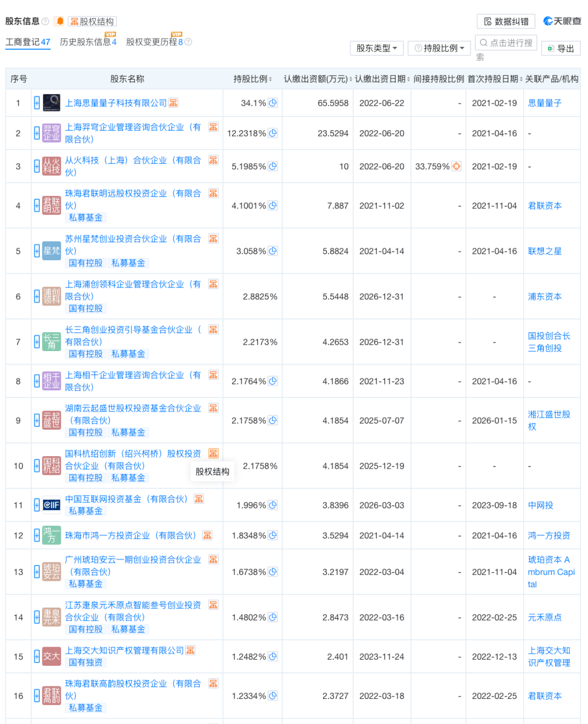588x724 pixels.
Task: Sort by 持股比例 column header
Action: (x=253, y=79)
